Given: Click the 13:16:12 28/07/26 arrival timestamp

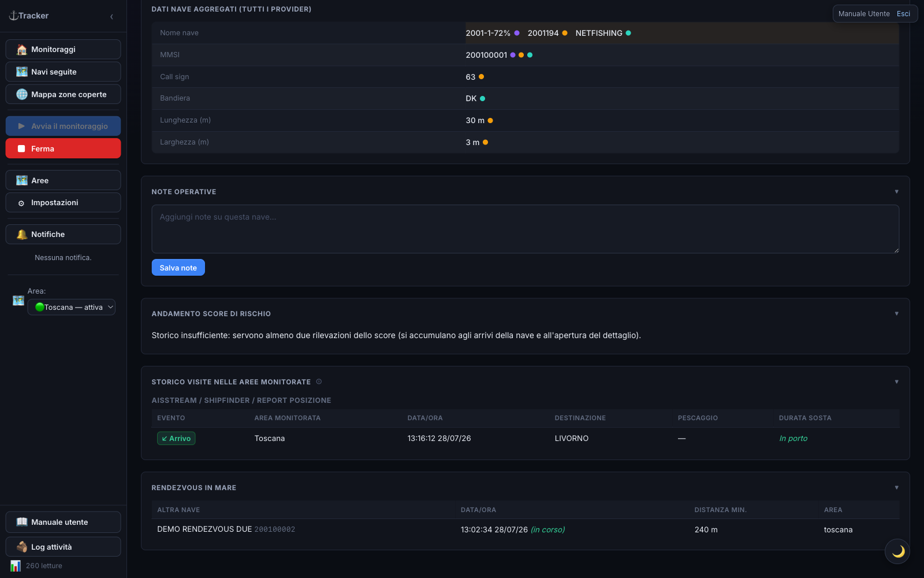Looking at the screenshot, I should coord(439,439).
